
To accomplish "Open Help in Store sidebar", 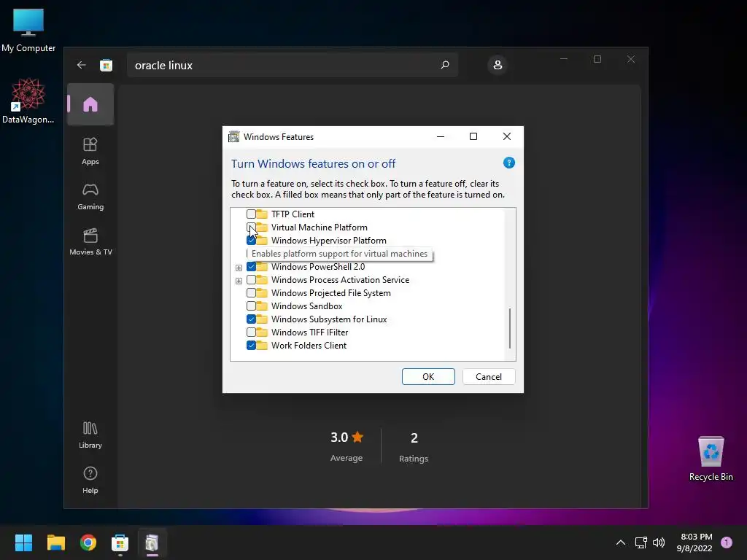I will click(x=90, y=480).
